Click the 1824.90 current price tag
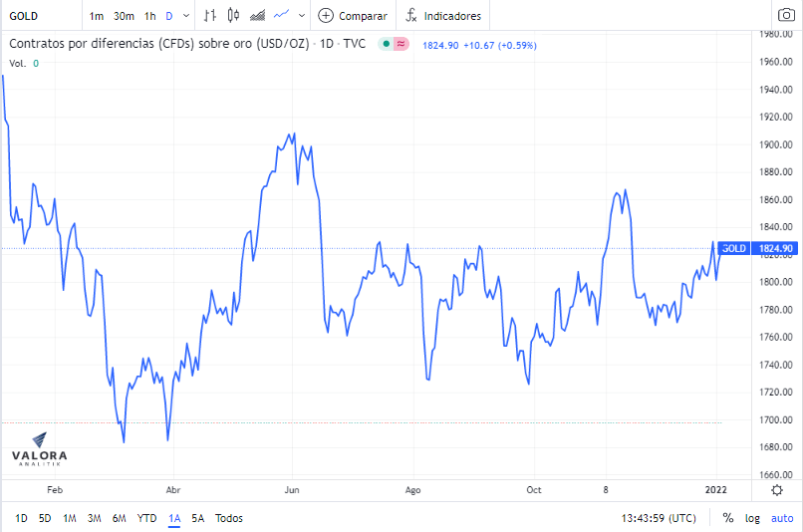803x532 pixels. (775, 248)
